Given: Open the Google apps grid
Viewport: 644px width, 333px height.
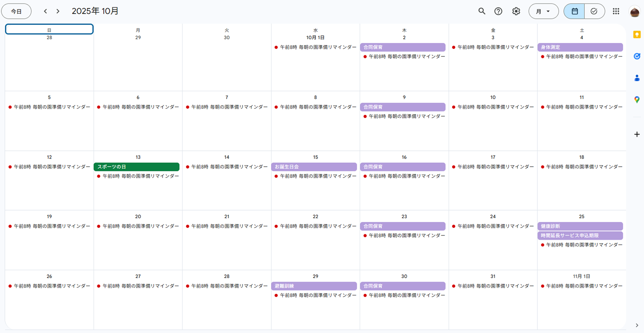Looking at the screenshot, I should click(x=616, y=11).
